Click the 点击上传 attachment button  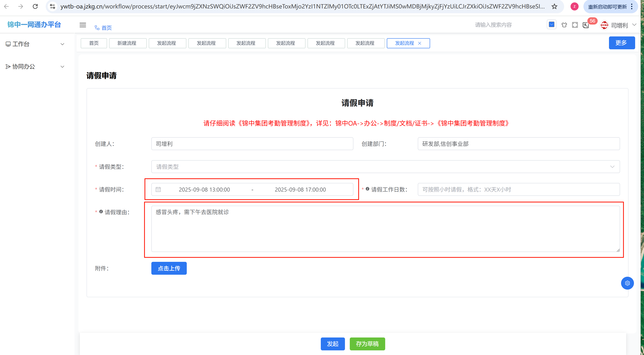(x=169, y=268)
